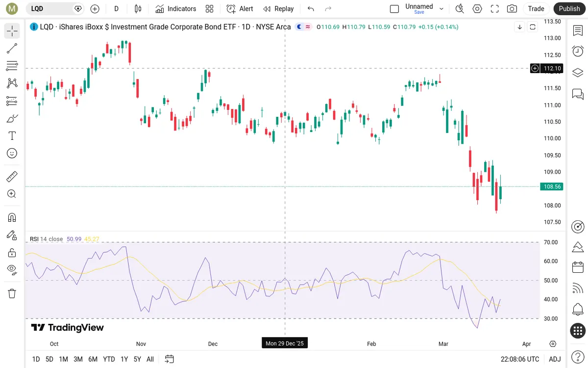Screen dimensions: 588x368
Task: Toggle ADJ dividend adjustment
Action: coord(555,359)
